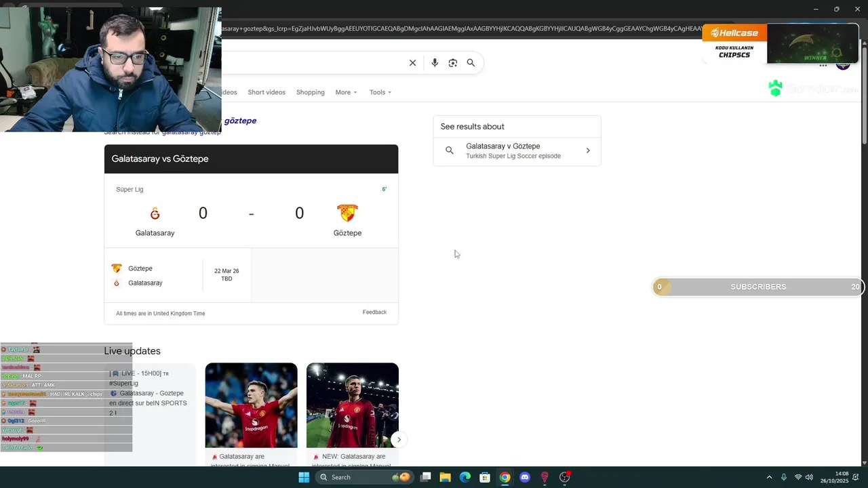Open the Short videos results tab

coord(267,92)
